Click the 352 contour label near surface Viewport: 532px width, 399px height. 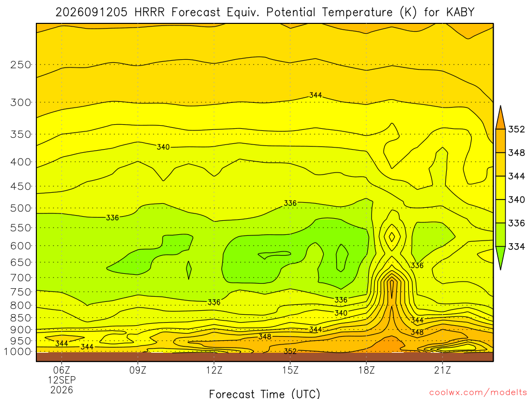tap(290, 351)
